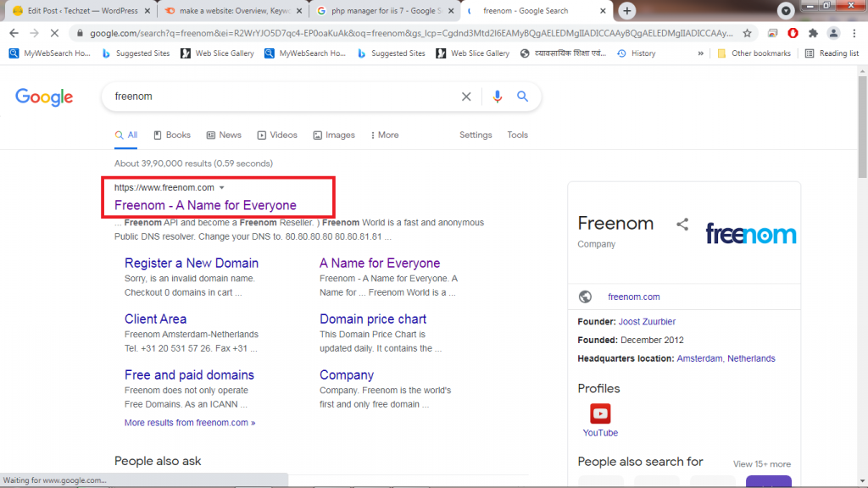Click the voice search microphone icon

(x=498, y=97)
